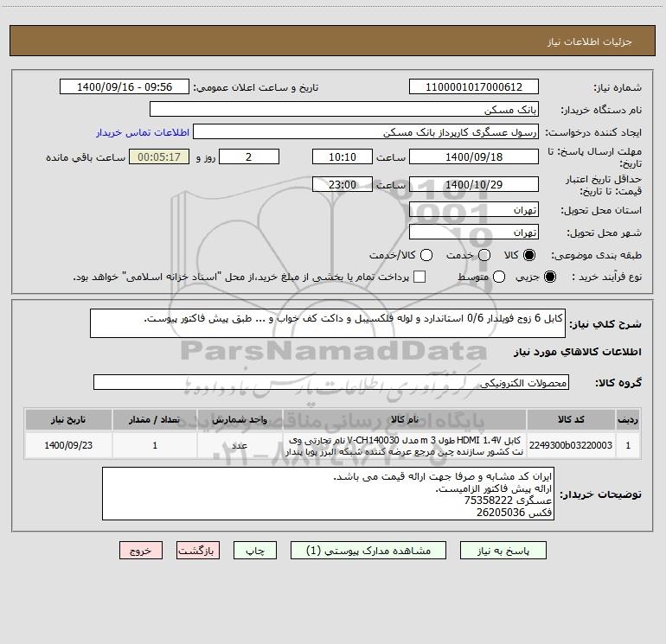Click the نام دستگاه خریدار field بانک مسکن
Viewport: 666px width, 644px height.
point(344,110)
